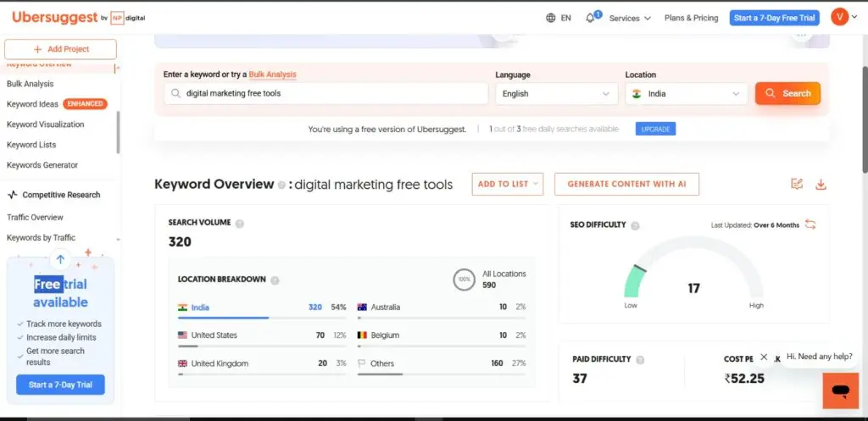Screen dimensions: 868x421
Task: Click Paid Difficulty help icon
Action: pyautogui.click(x=641, y=360)
